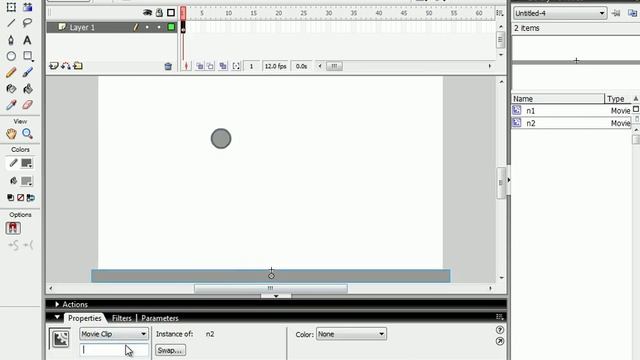
Task: Expand the Actions panel
Action: click(x=57, y=304)
